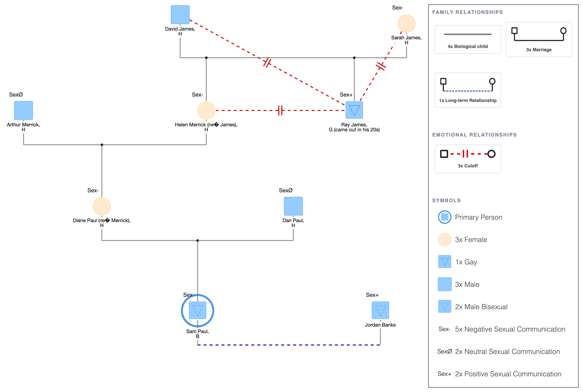Click the 'Sam Paul, B' name label

point(197,334)
